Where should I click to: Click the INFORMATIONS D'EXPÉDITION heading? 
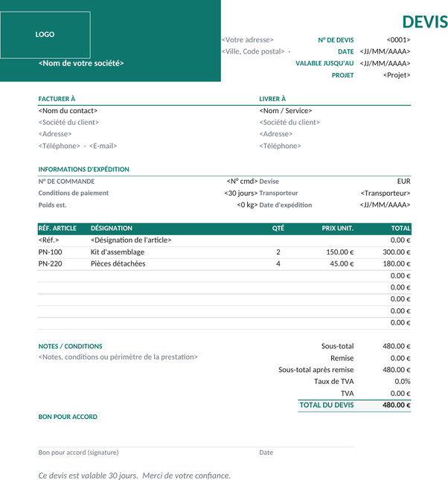(83, 169)
